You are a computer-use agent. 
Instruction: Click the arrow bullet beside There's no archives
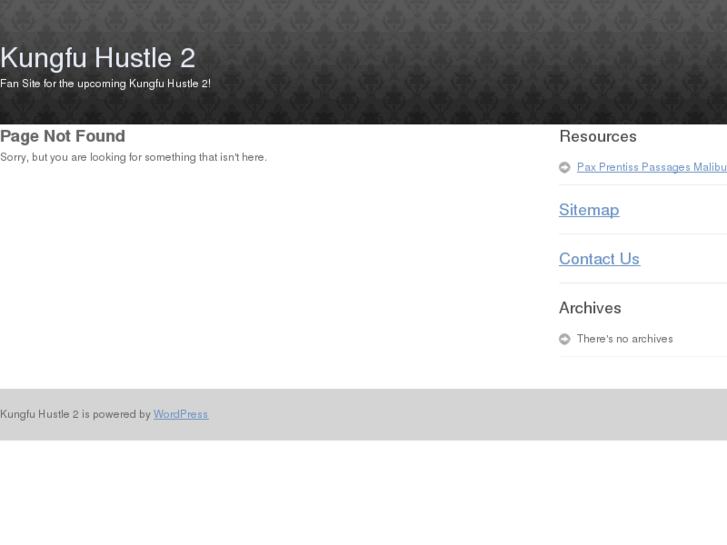564,340
